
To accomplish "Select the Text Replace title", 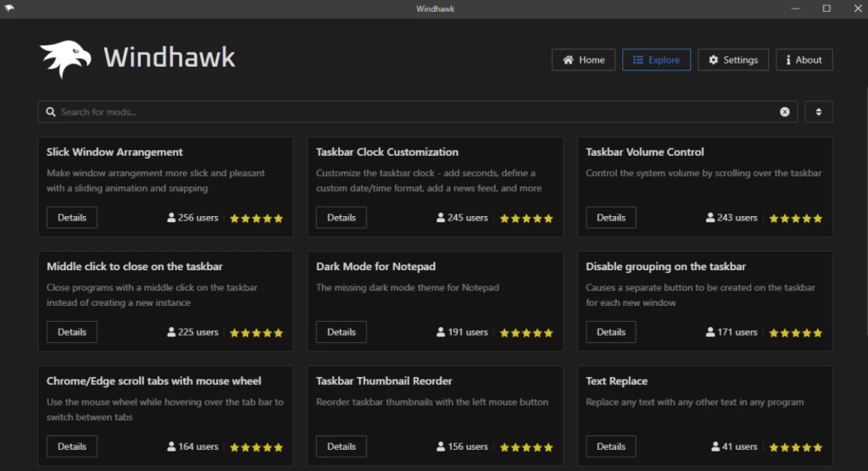I will (x=617, y=381).
